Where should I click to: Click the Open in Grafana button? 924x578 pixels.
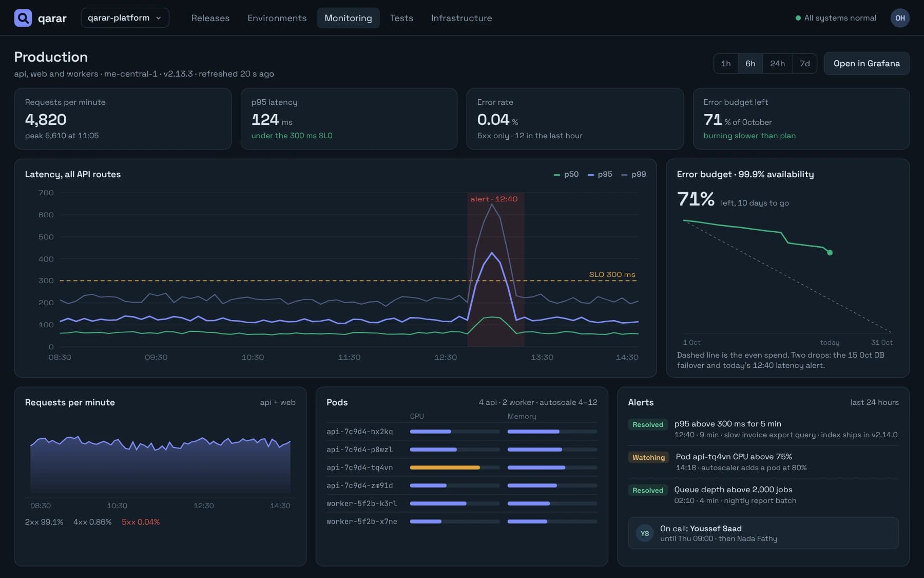[867, 64]
